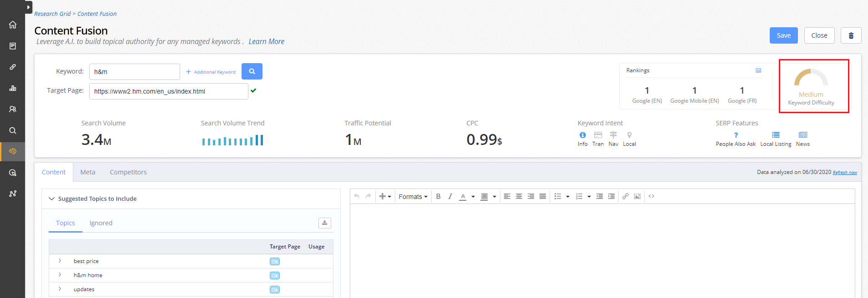Insert an image in the editor

coord(637,196)
